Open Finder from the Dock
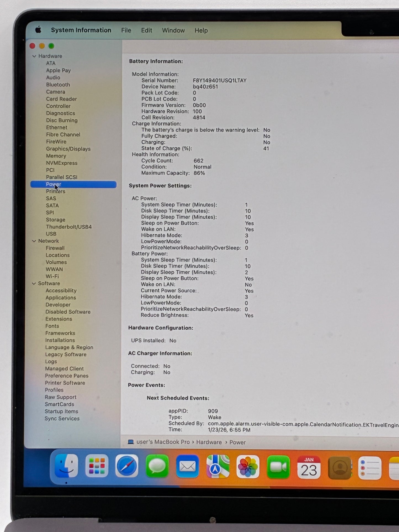 point(66,466)
